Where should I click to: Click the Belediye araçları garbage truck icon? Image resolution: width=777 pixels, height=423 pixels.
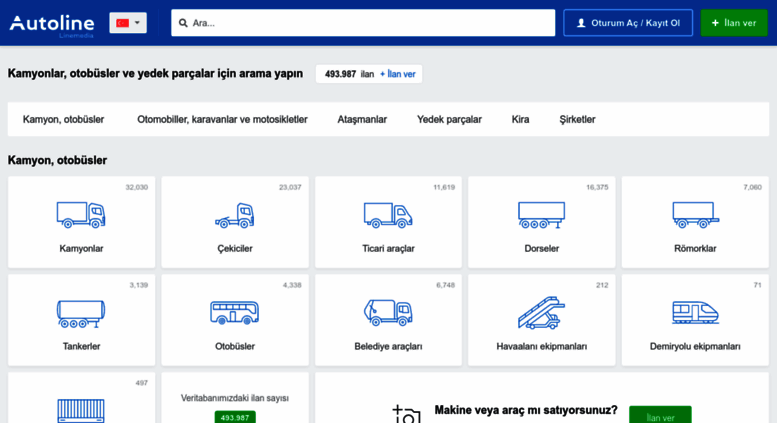tap(388, 313)
